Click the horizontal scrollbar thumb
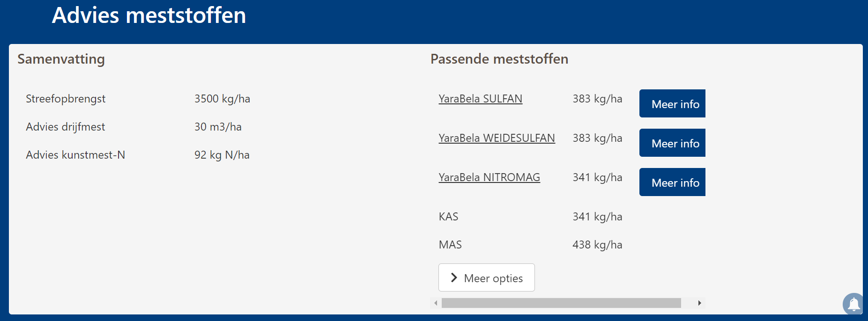The width and height of the screenshot is (868, 321). click(x=561, y=303)
